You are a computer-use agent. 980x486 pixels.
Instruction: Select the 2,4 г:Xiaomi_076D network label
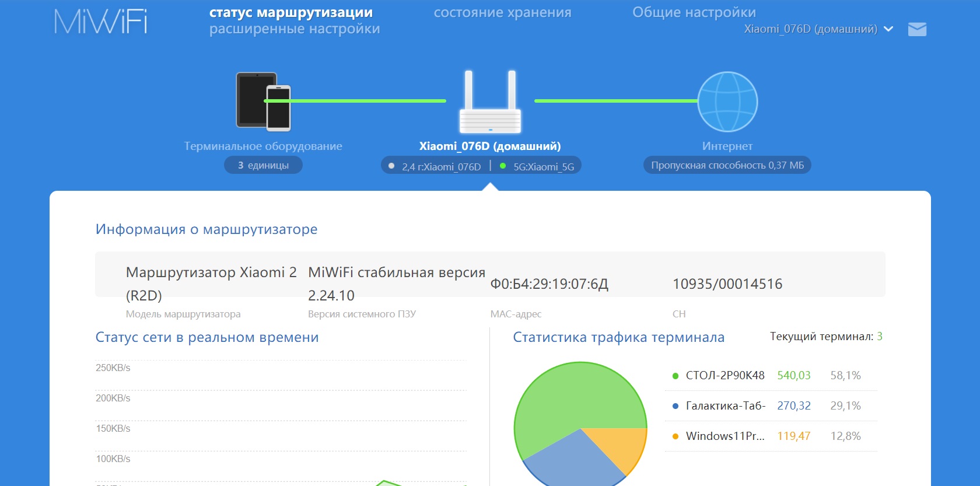click(x=441, y=167)
